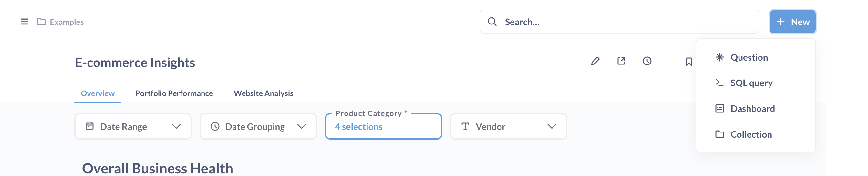Click into the Search field
The width and height of the screenshot is (868, 176).
click(619, 22)
